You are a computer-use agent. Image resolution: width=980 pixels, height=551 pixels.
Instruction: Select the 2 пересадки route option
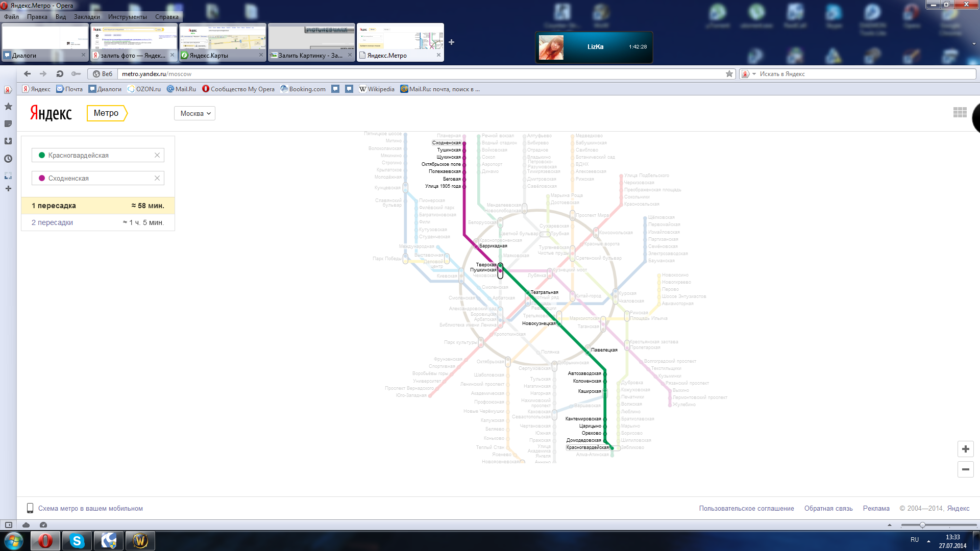tap(98, 222)
